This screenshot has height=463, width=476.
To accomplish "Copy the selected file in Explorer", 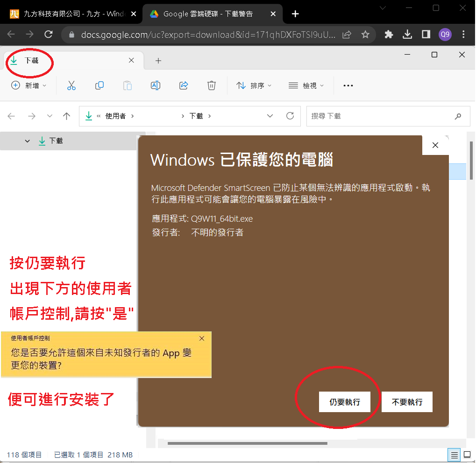I will click(99, 85).
